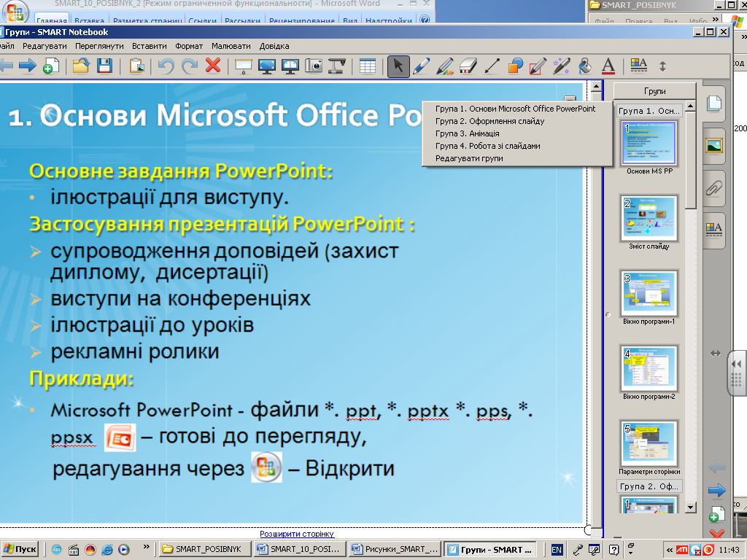
Task: Collapse the 'Група 1. Осн...' header
Action: [649, 111]
